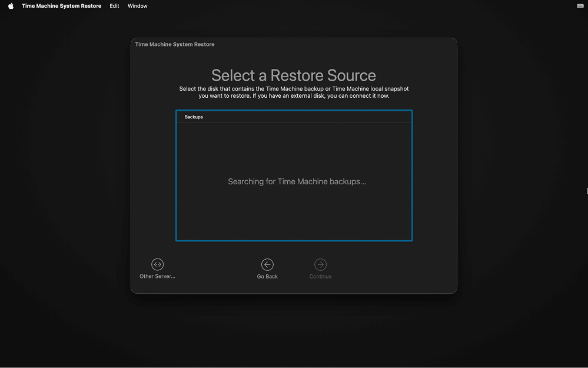Click the Time Machine System Restore window title
Image resolution: width=588 pixels, height=368 pixels.
click(x=174, y=44)
